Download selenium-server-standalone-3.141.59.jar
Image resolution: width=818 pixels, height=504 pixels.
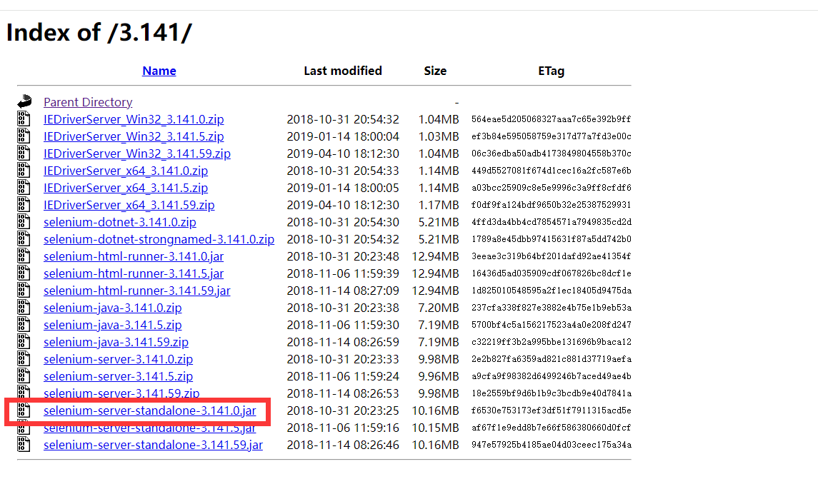(154, 445)
